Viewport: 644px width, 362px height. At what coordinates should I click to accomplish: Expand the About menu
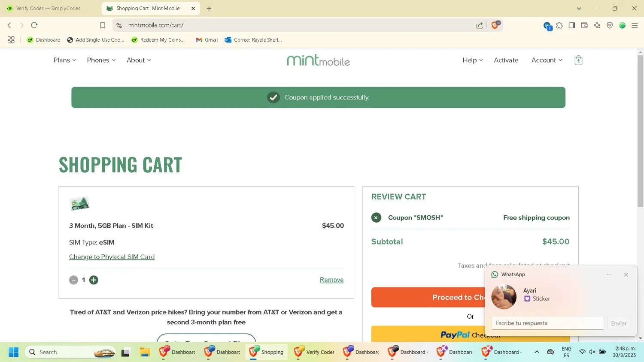138,60
